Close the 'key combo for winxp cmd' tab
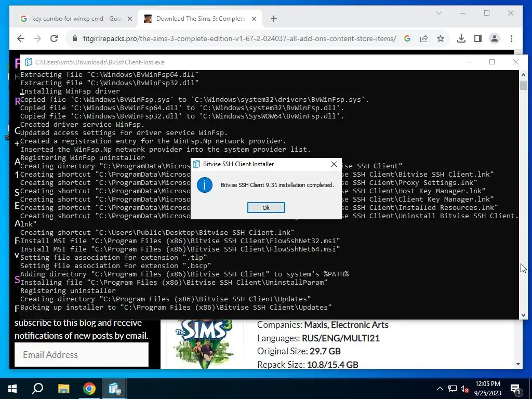Viewport: 532px width, 399px height. pos(129,19)
